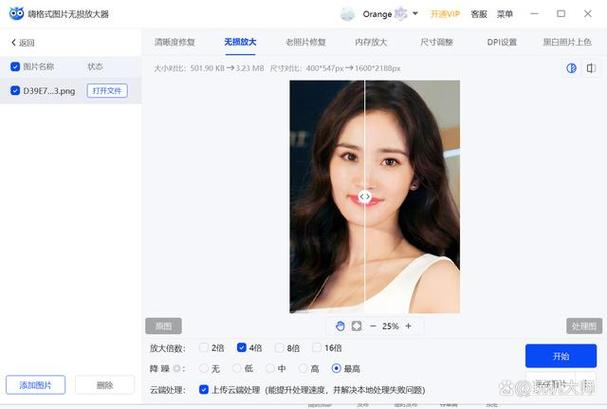The width and height of the screenshot is (607, 409).
Task: Switch to the 黑白图片上色 tab
Action: (x=567, y=42)
